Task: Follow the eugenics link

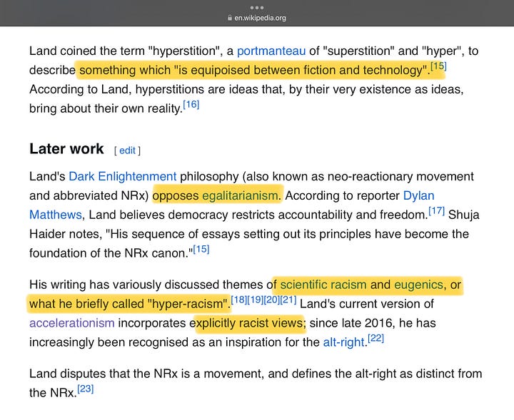Action: pos(418,285)
